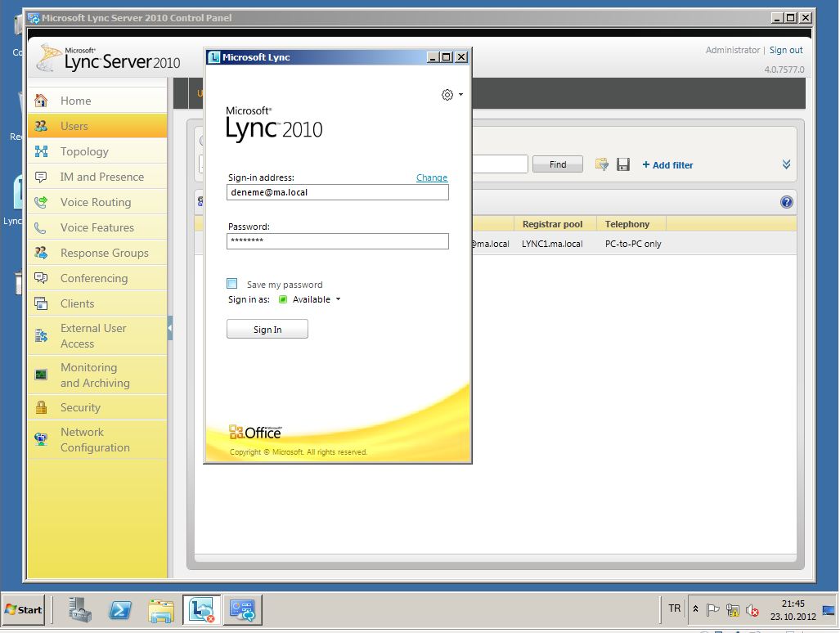Open the Topology section
The width and height of the screenshot is (840, 633).
pos(97,151)
